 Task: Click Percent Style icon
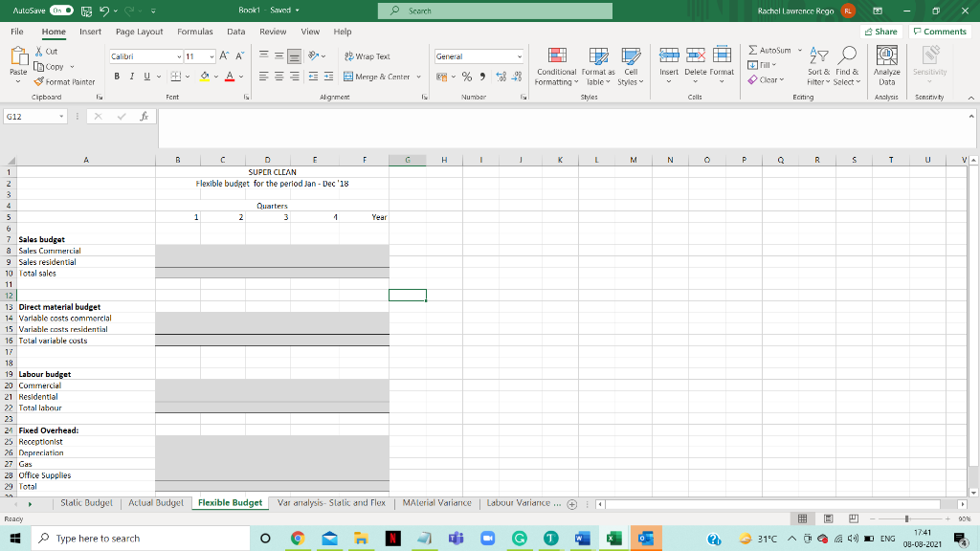467,77
